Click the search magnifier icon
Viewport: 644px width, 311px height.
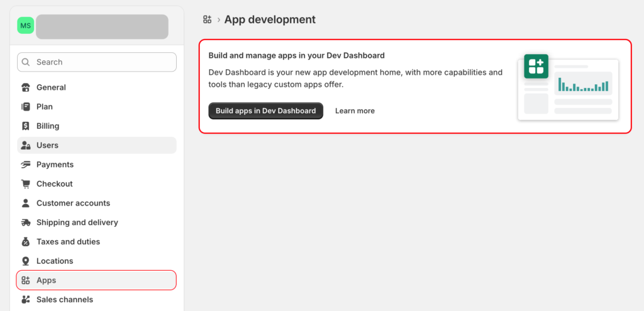tap(26, 62)
